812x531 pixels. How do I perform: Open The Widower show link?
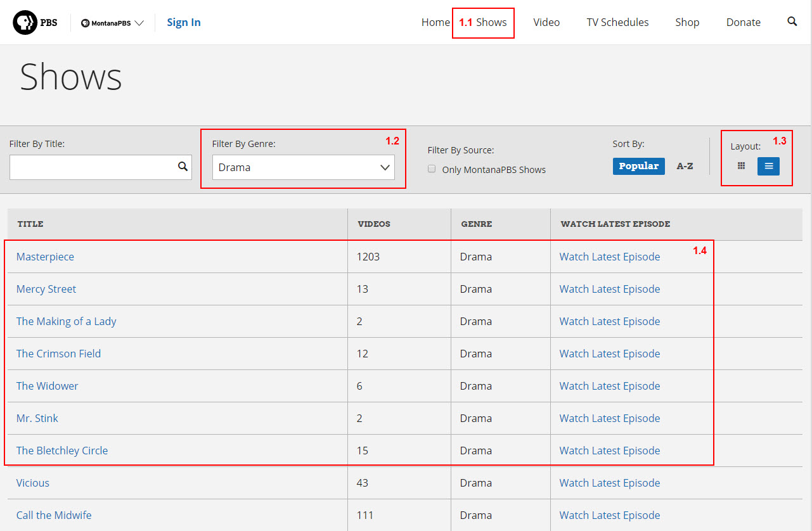click(x=48, y=386)
